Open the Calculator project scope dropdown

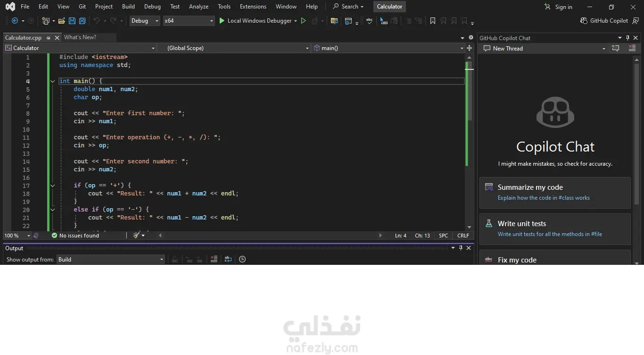click(80, 48)
